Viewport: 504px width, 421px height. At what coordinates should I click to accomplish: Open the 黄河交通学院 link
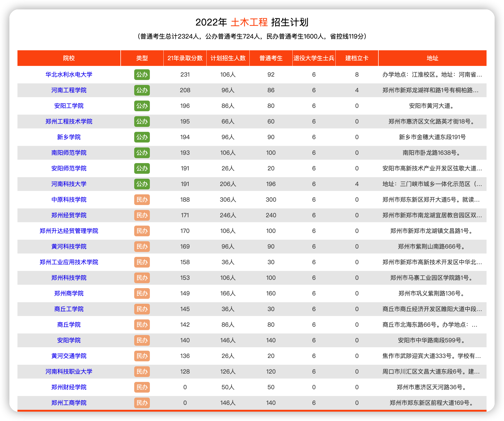point(69,356)
